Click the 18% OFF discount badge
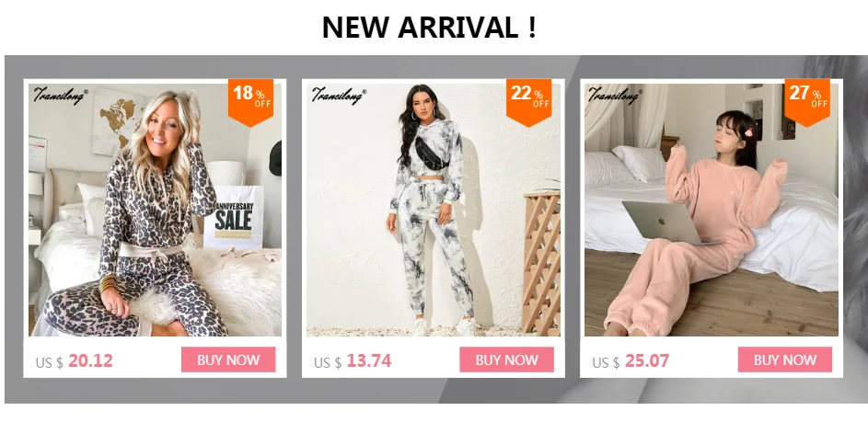The height and width of the screenshot is (422, 868). click(x=250, y=102)
